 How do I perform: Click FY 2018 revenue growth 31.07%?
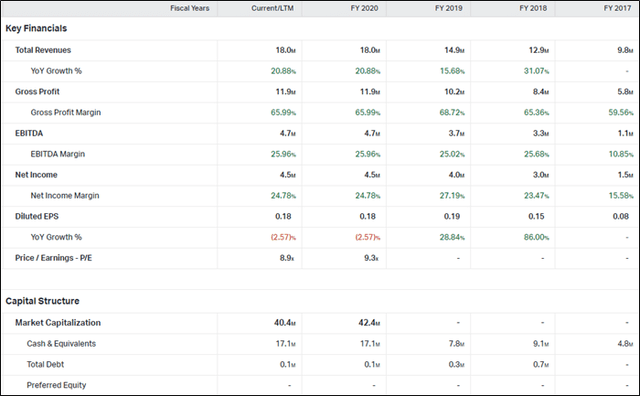tap(537, 71)
